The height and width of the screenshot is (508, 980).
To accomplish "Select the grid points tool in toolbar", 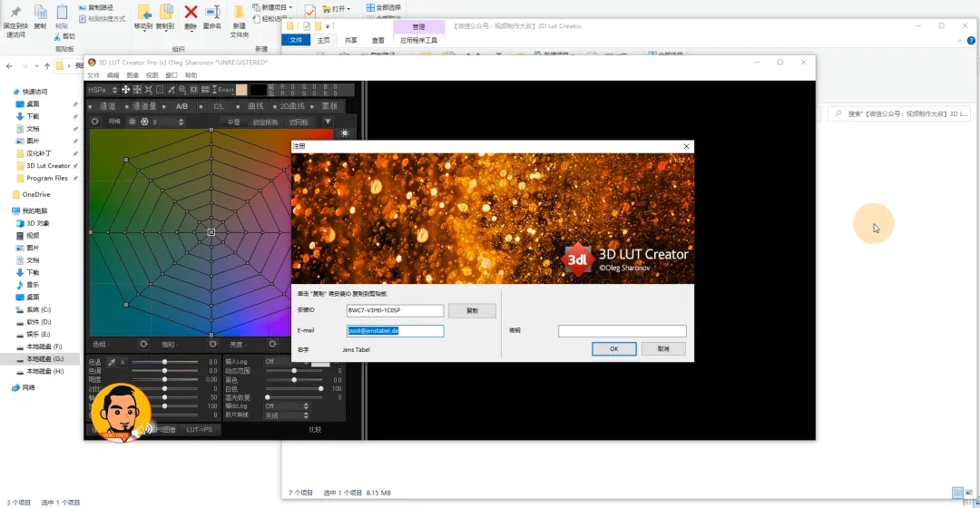I will [x=137, y=89].
